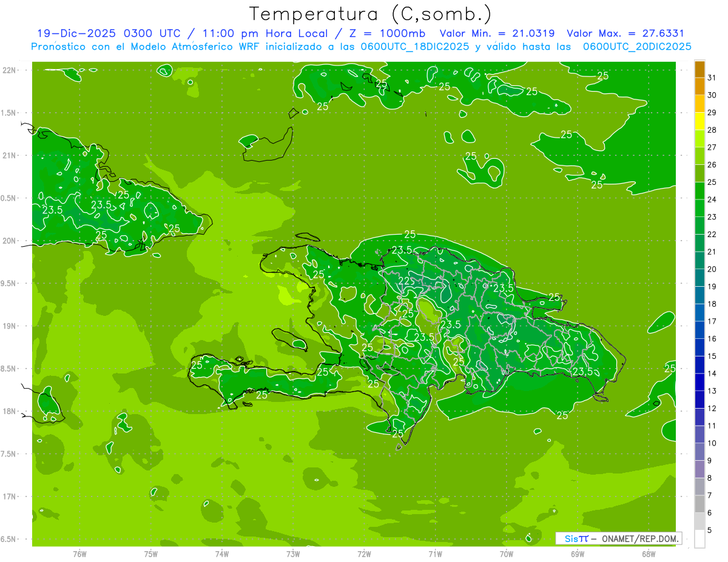The height and width of the screenshot is (562, 728).
Task: Select the "Valor Max. = 27.6331" readout
Action: pyautogui.click(x=625, y=33)
